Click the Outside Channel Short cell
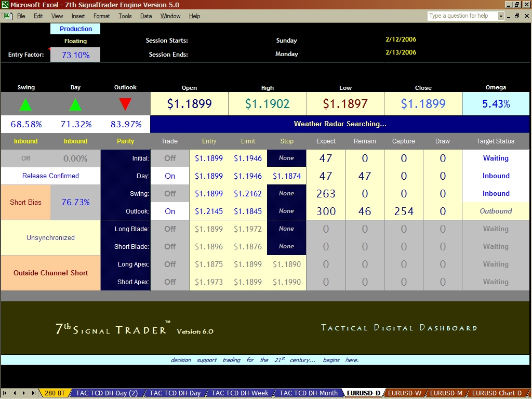The image size is (532, 399). (x=50, y=273)
